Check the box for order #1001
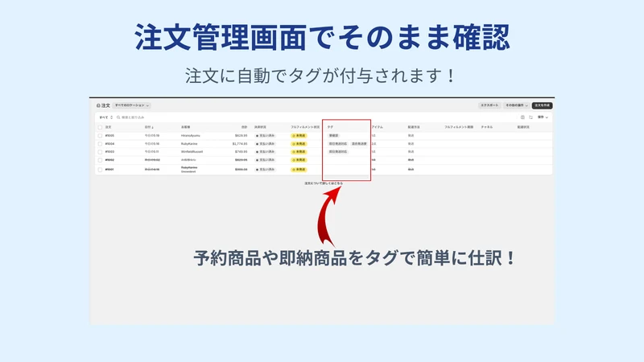Screen dimensions: 644x362 tap(100, 170)
